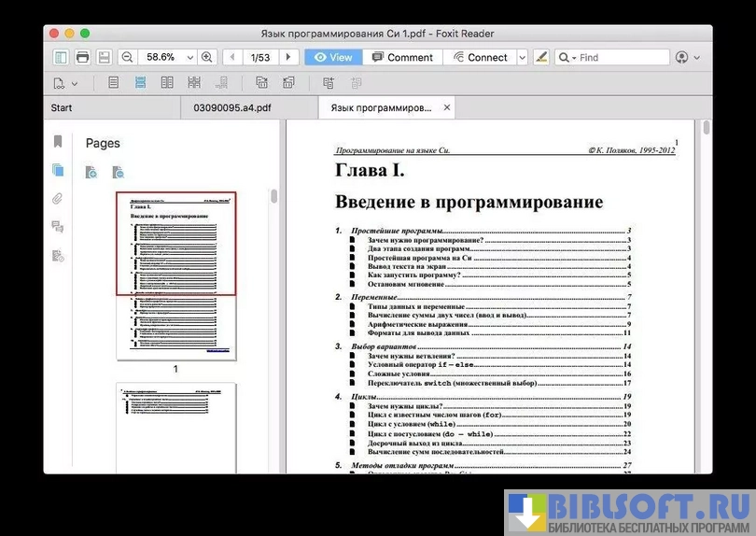Enlarge page thumbnails in Pages panel
The height and width of the screenshot is (536, 756).
coord(91,172)
